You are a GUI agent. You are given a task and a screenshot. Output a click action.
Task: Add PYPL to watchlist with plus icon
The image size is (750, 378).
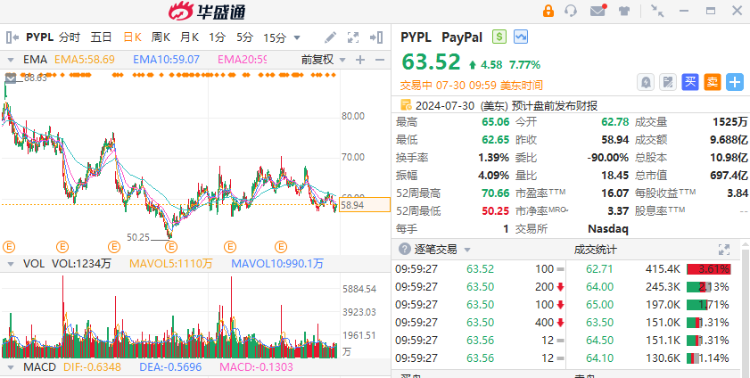735,82
